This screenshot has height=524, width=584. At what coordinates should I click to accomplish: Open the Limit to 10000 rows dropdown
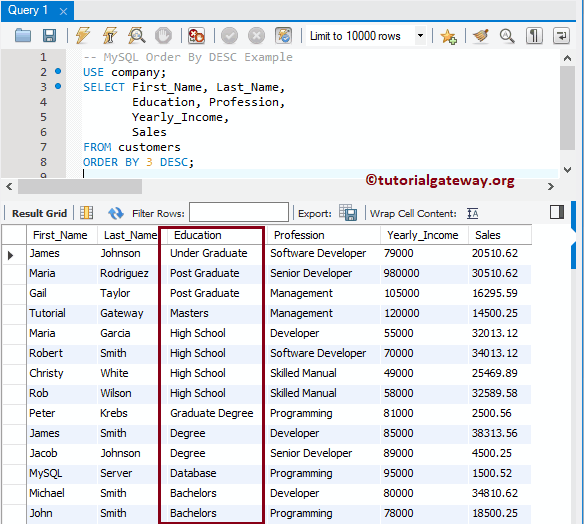click(420, 36)
